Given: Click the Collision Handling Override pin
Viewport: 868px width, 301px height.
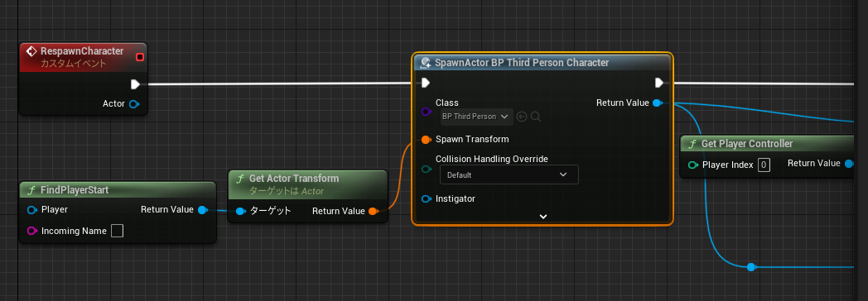Looking at the screenshot, I should [426, 169].
